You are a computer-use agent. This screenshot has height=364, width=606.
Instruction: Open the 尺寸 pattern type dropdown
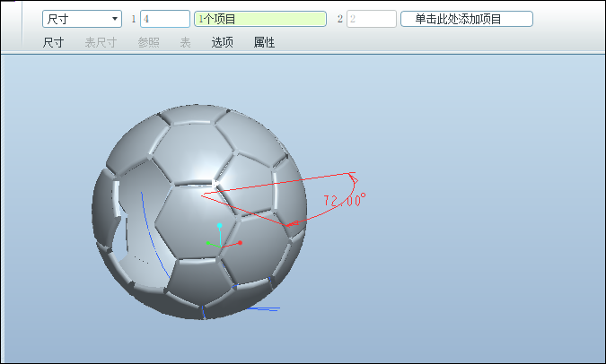click(82, 19)
